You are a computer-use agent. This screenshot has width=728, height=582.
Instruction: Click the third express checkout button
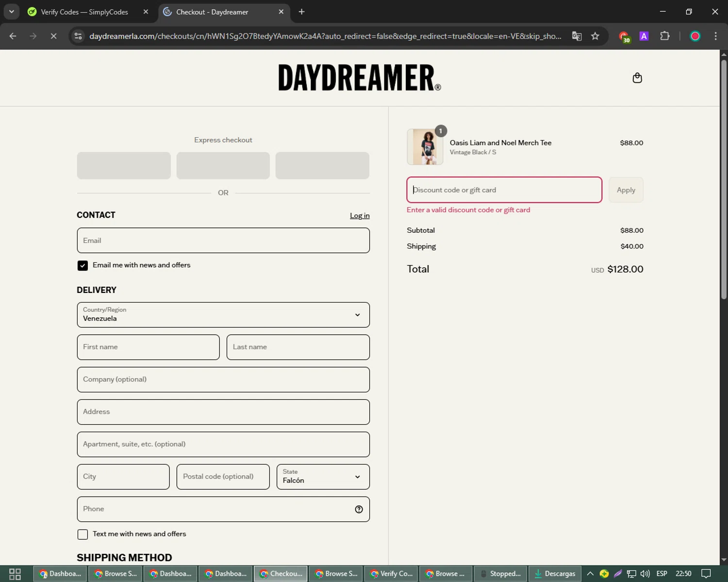click(322, 165)
